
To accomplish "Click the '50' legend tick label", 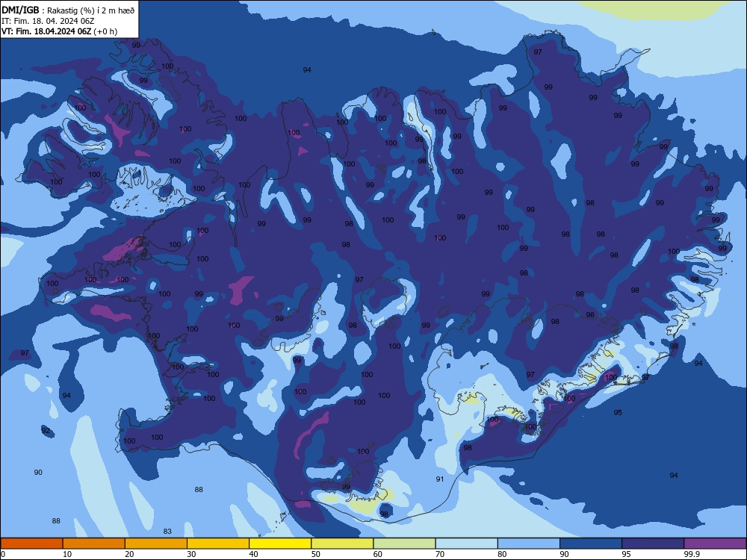I will [x=315, y=554].
